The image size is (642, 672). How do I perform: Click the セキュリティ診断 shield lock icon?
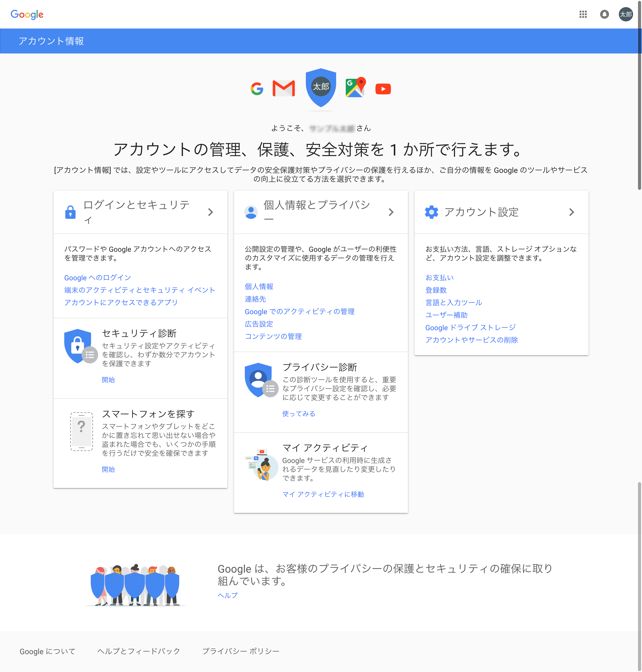click(x=81, y=346)
